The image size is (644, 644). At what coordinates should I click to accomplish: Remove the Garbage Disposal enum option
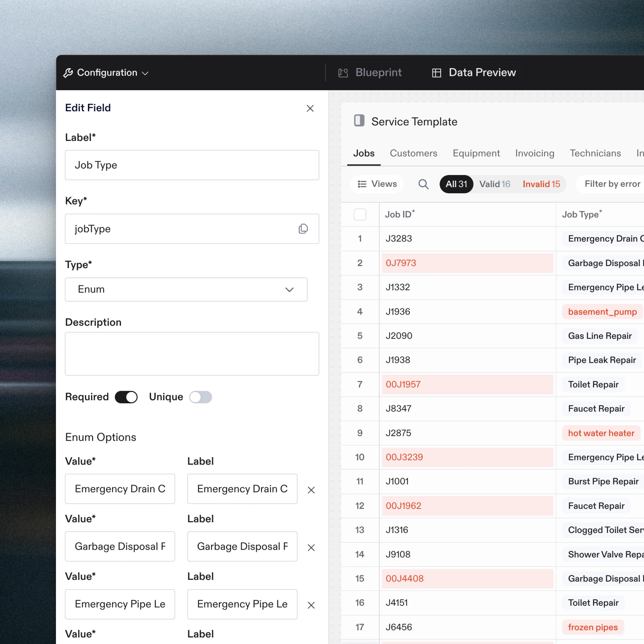[311, 548]
